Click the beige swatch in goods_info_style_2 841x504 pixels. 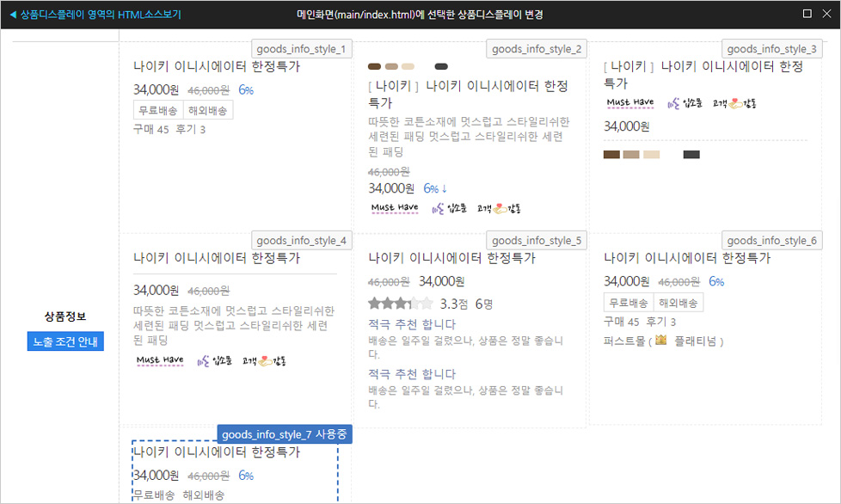(408, 66)
